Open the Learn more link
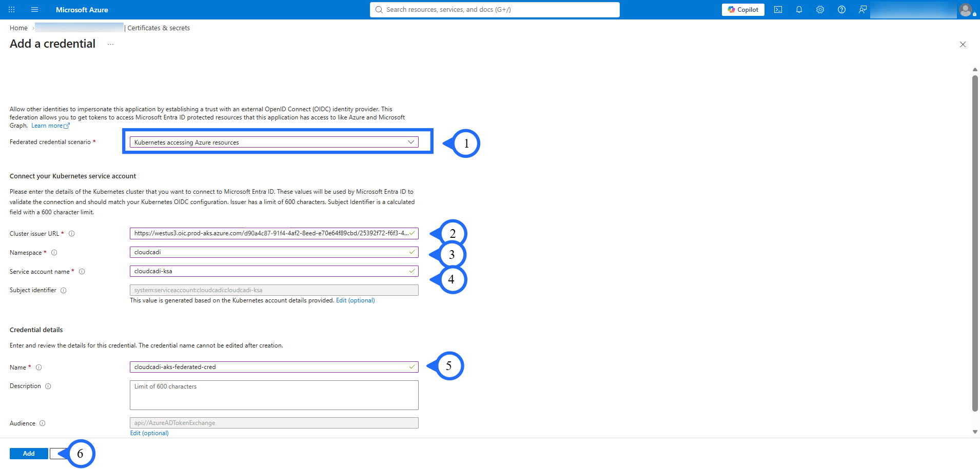This screenshot has width=980, height=469. pos(50,126)
